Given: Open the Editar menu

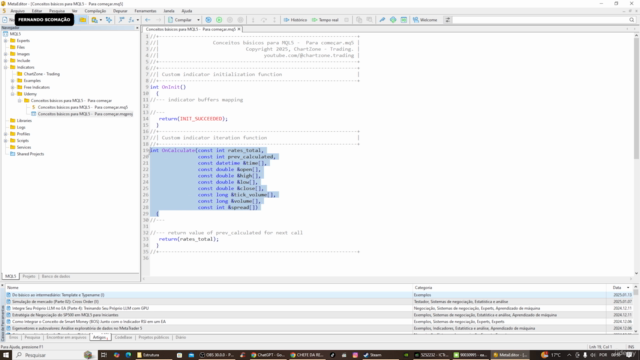Looking at the screenshot, I should [x=37, y=11].
